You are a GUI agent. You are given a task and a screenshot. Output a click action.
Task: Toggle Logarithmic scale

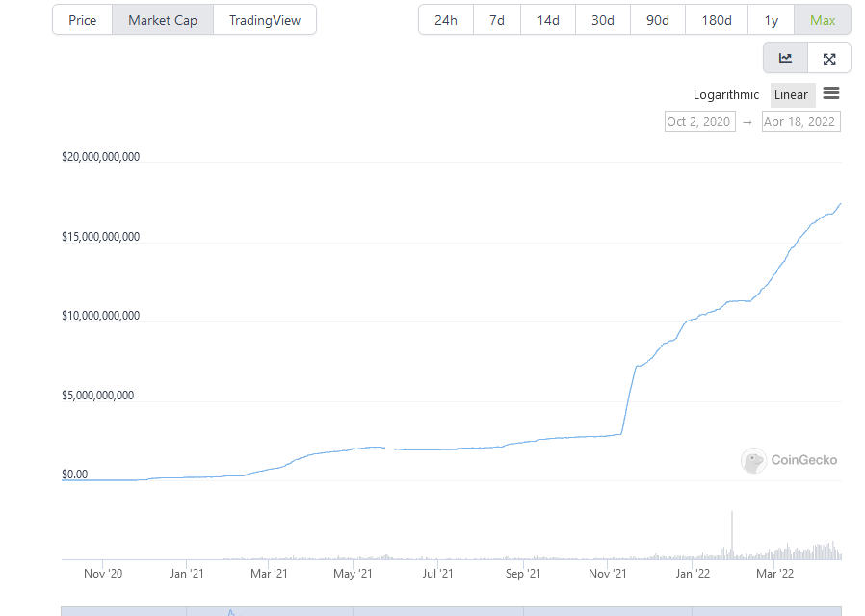(x=726, y=94)
